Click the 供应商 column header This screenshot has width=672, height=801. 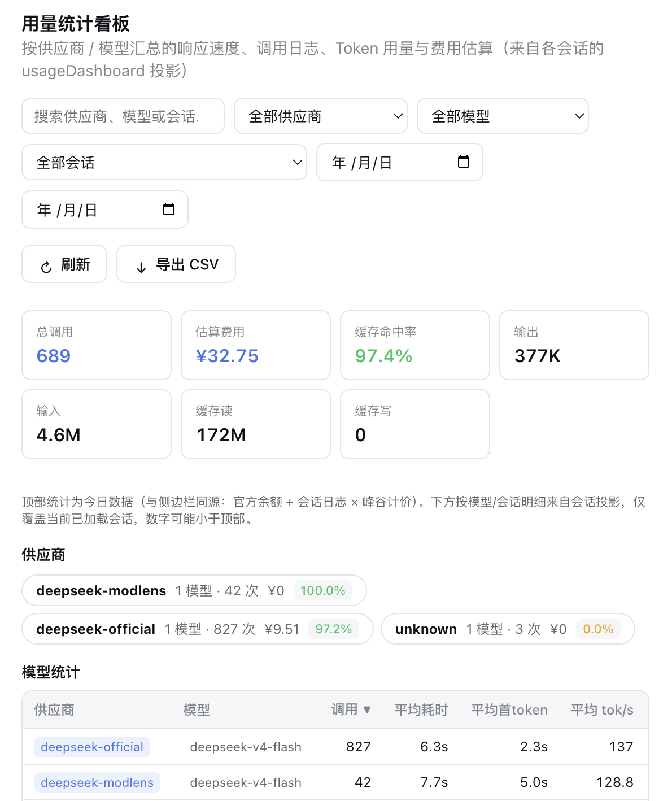(x=54, y=709)
